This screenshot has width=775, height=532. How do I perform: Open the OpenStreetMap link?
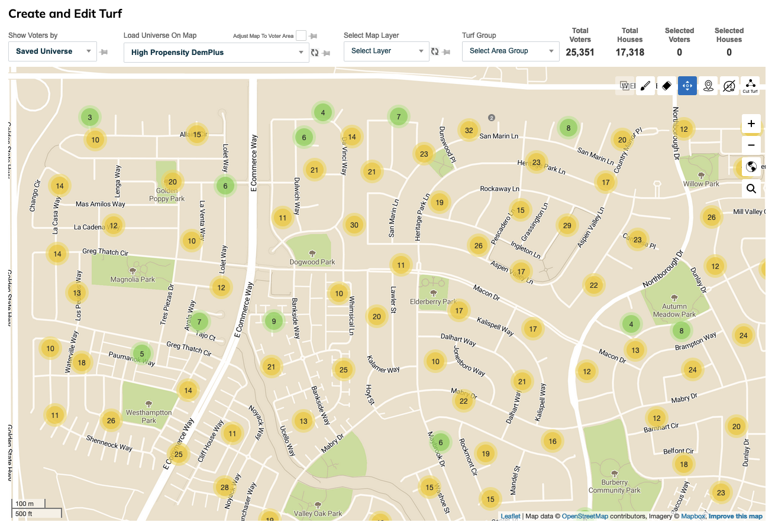pyautogui.click(x=585, y=516)
